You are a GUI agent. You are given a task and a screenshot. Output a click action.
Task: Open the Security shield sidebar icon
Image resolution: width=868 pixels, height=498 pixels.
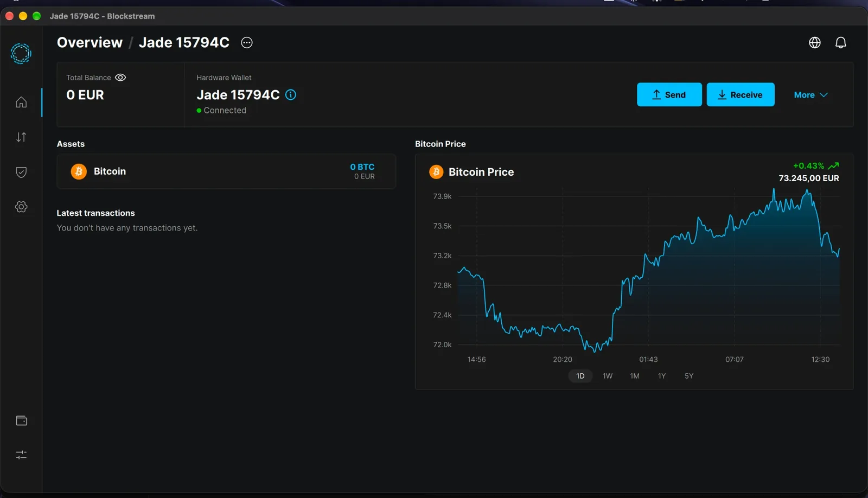click(x=21, y=172)
